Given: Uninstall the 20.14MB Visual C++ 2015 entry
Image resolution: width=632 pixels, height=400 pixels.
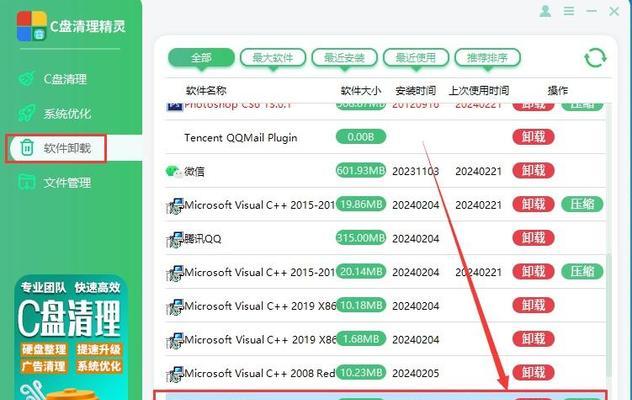Looking at the screenshot, I should 533,271.
